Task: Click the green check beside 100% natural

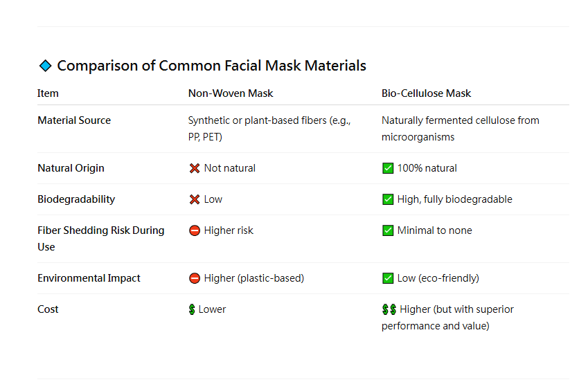Action: tap(388, 168)
